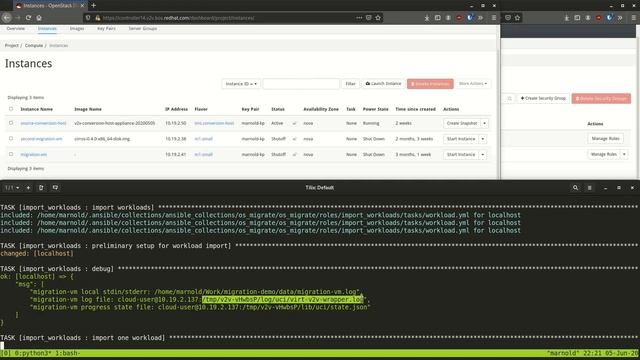Open a new browser tab with plus
The height and width of the screenshot is (360, 640).
(93, 5)
